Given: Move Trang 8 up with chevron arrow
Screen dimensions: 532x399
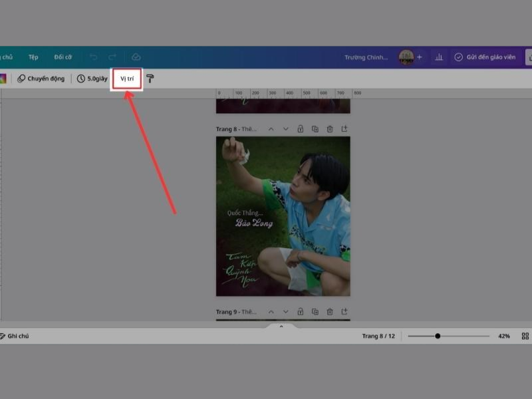Looking at the screenshot, I should point(271,128).
